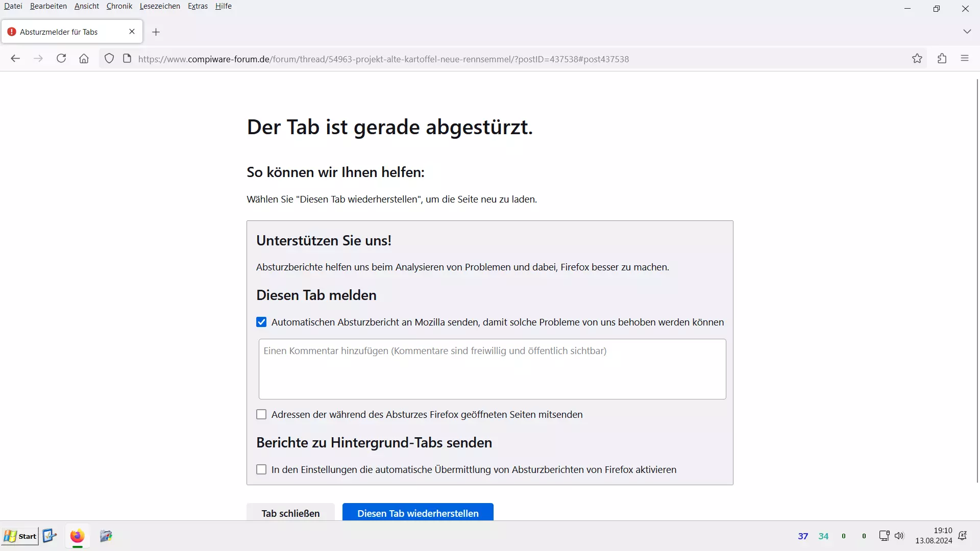The height and width of the screenshot is (551, 980).
Task: Select the Absturzmelder für Tabs tab
Action: tap(72, 32)
